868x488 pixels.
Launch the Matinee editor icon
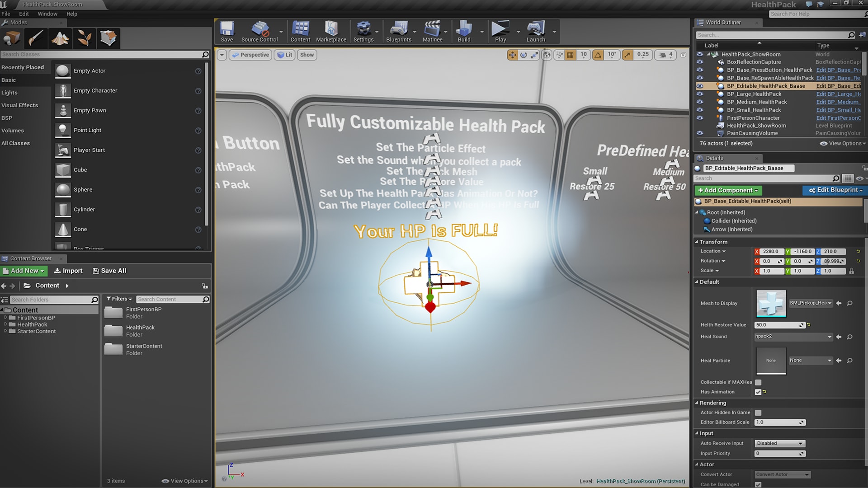[x=432, y=29]
